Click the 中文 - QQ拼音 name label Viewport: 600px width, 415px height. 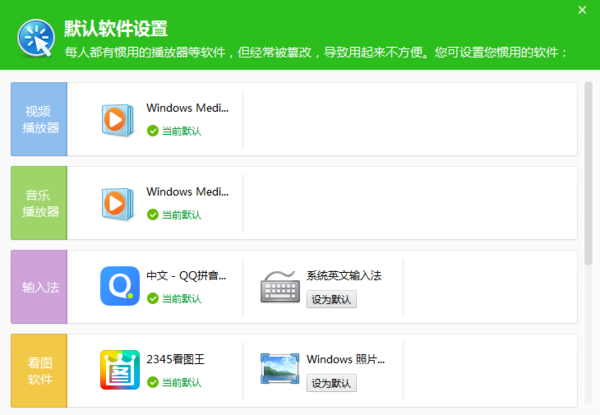185,275
